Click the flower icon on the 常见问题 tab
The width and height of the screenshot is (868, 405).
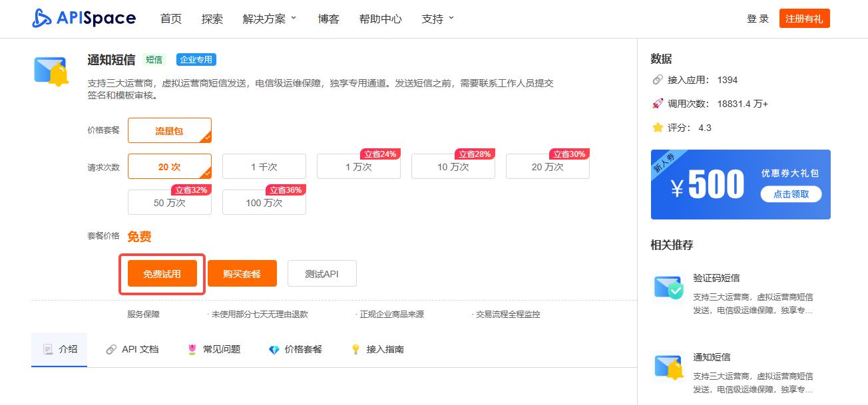193,348
